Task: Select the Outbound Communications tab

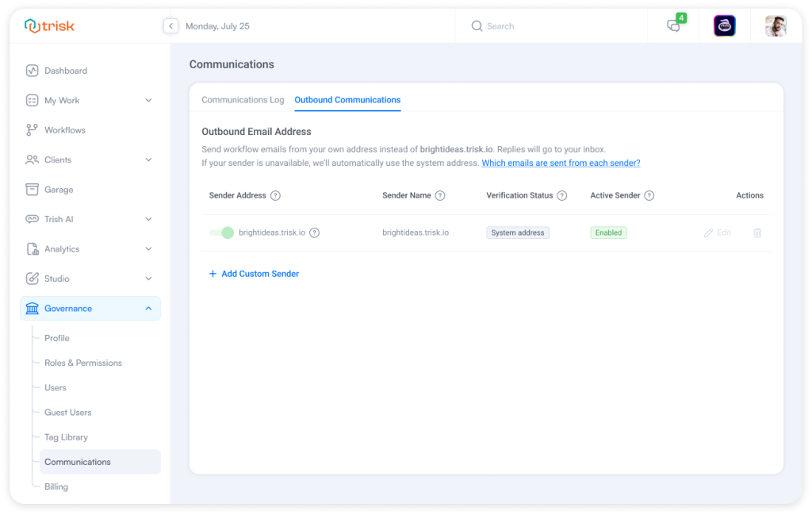Action: pos(347,100)
